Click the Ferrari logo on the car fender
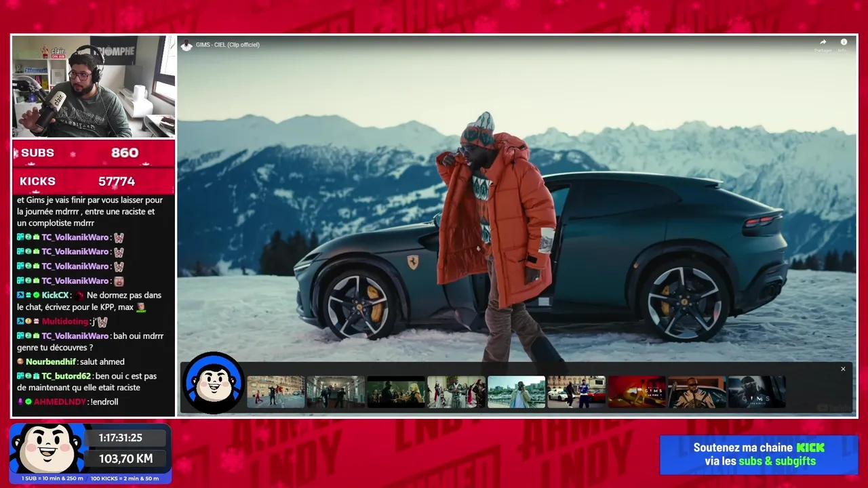Viewport: 868px width, 488px height. click(x=412, y=262)
